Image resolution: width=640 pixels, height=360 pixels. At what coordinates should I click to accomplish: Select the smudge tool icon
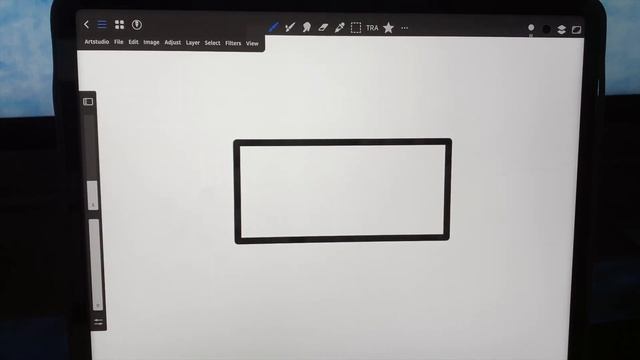[x=307, y=27]
